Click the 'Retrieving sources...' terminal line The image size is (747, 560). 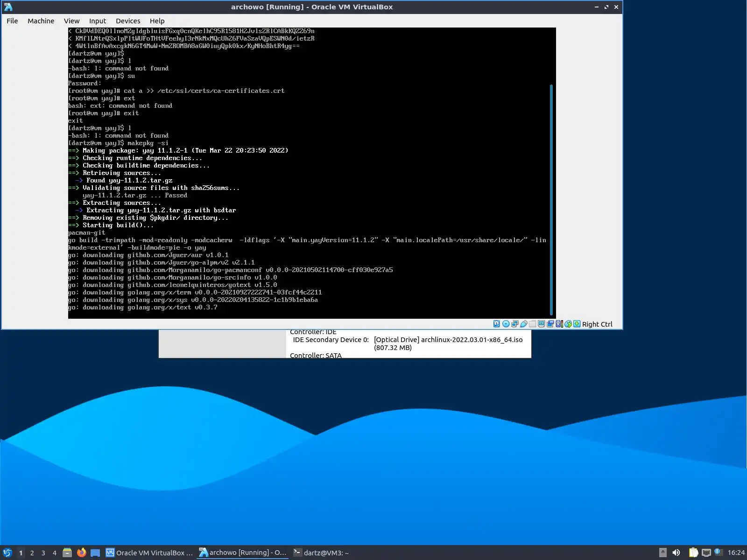point(114,173)
